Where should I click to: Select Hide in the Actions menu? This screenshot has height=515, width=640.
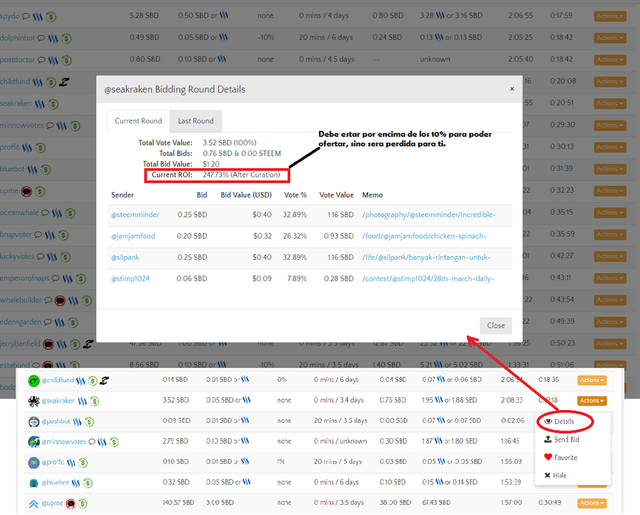(559, 475)
